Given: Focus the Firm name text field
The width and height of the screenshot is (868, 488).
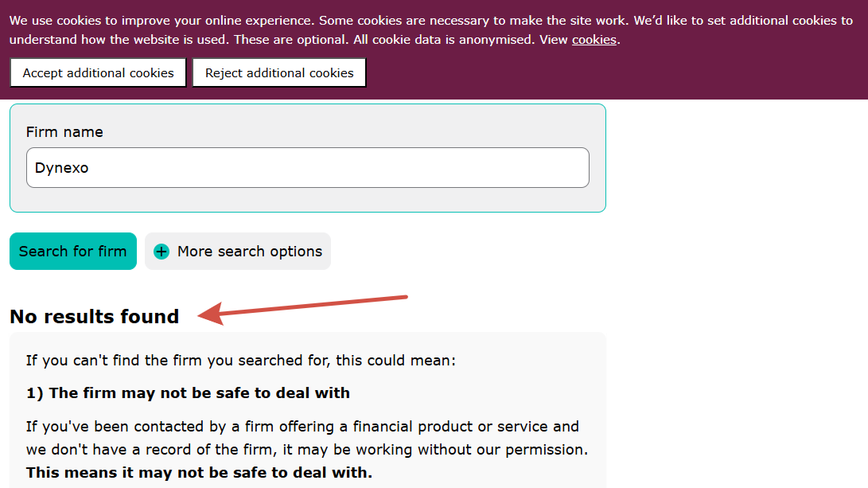Looking at the screenshot, I should 308,167.
